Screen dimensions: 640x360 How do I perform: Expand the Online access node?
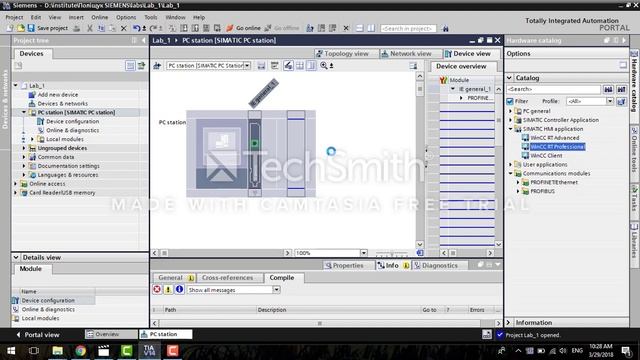tap(16, 184)
